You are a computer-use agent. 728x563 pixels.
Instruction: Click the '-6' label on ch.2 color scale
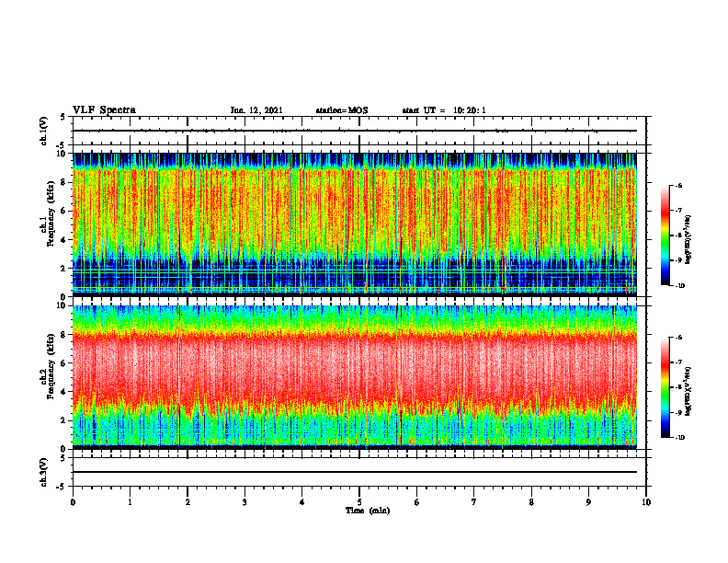[x=679, y=338]
